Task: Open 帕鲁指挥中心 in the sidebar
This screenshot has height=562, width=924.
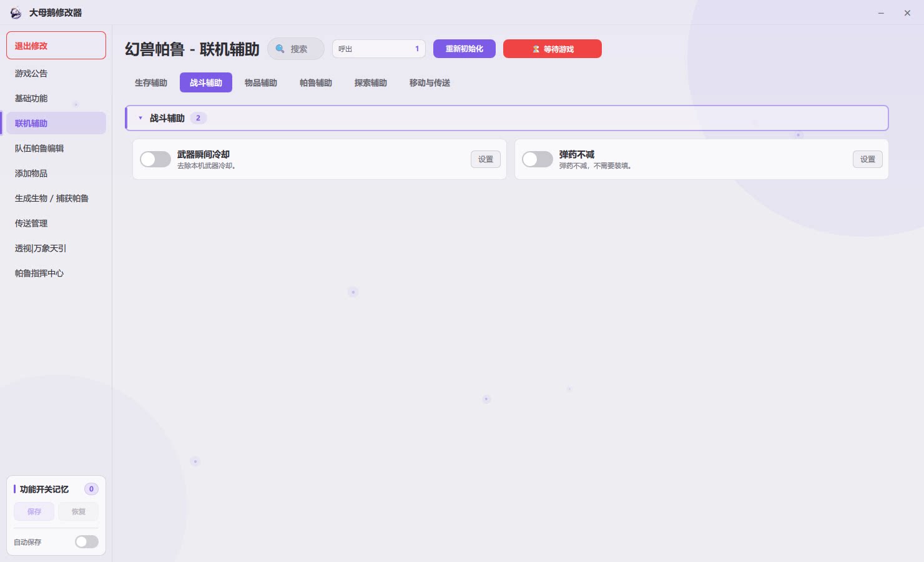Action: pos(56,273)
